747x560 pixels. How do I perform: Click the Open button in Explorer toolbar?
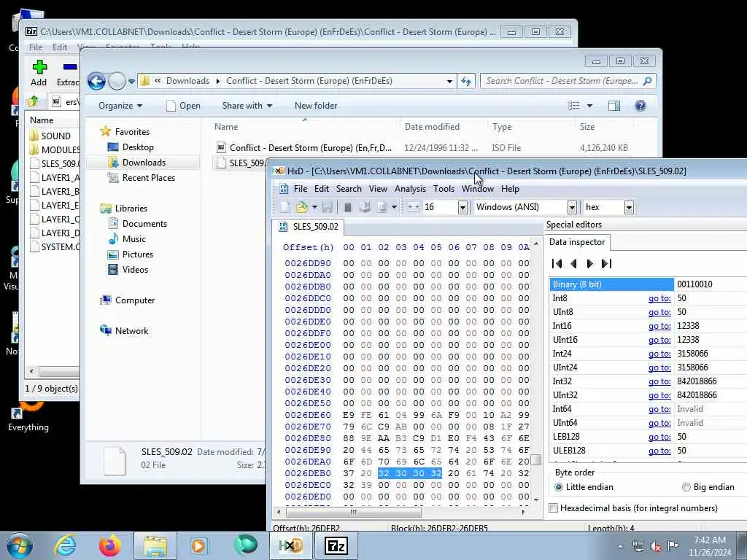[183, 106]
